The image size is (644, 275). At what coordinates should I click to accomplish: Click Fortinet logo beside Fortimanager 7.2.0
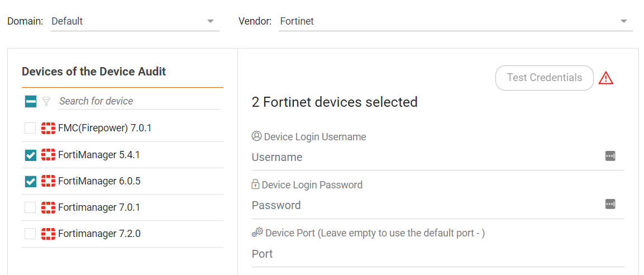pyautogui.click(x=49, y=234)
